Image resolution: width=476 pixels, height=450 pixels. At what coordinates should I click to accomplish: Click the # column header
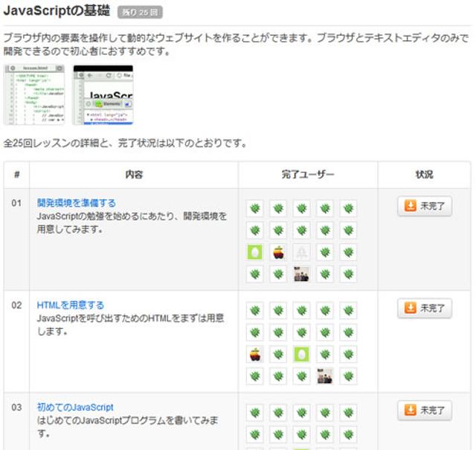click(x=16, y=175)
